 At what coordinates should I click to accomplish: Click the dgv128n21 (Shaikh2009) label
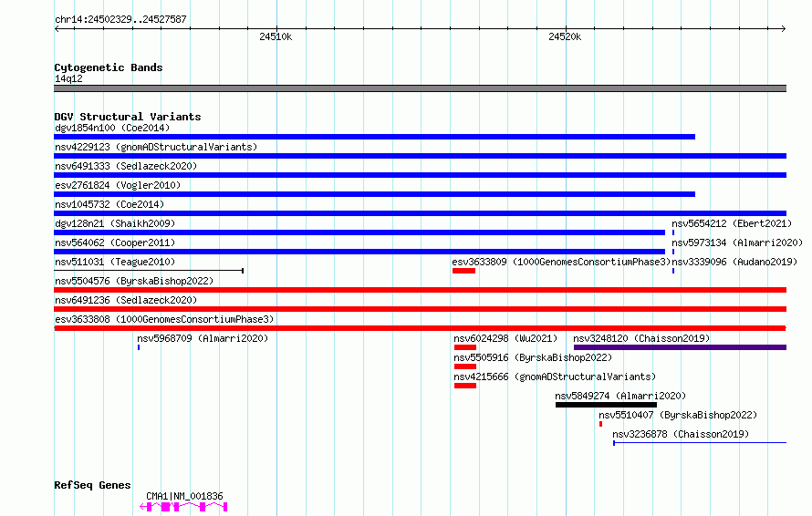click(x=115, y=223)
